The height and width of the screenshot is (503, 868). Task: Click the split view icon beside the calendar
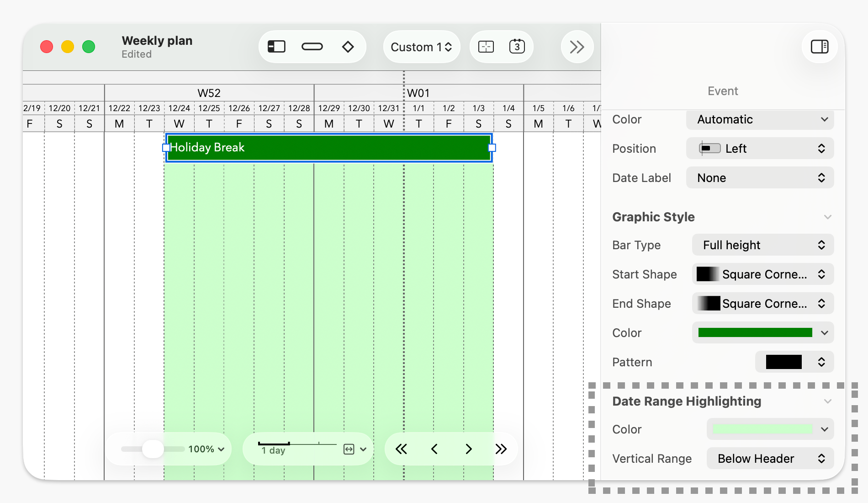485,46
